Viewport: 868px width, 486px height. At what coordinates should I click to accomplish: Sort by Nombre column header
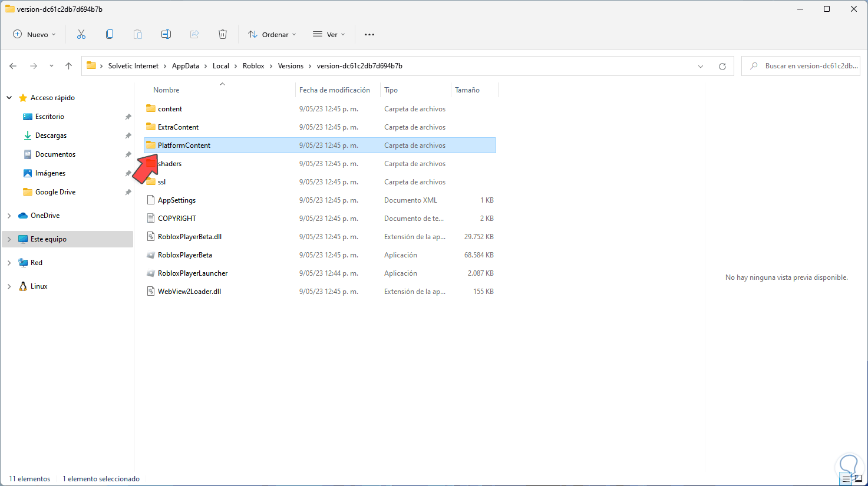tap(166, 90)
